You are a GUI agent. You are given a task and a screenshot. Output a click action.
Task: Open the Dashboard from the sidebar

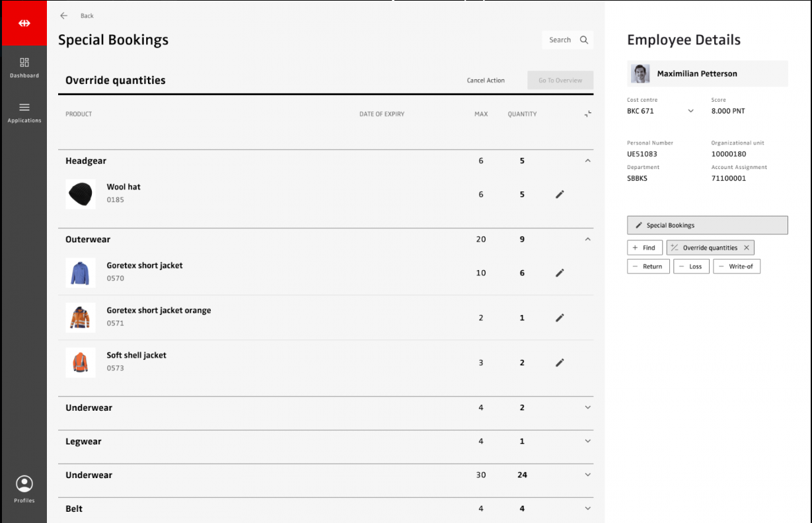pyautogui.click(x=24, y=67)
